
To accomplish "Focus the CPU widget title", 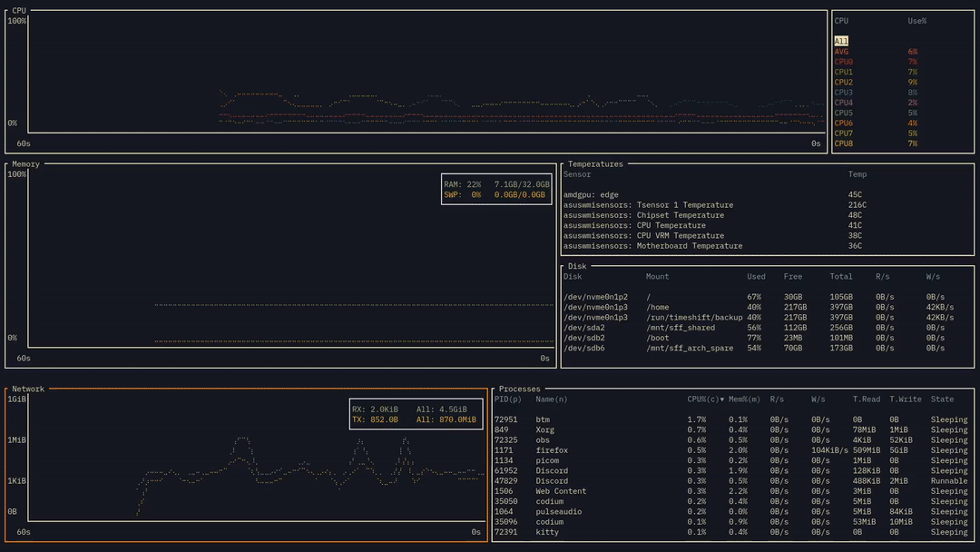I will tap(19, 11).
